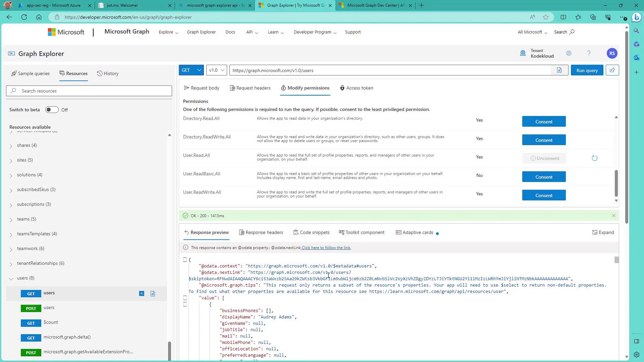Expand subscribedSkus (3) node

coord(11,190)
